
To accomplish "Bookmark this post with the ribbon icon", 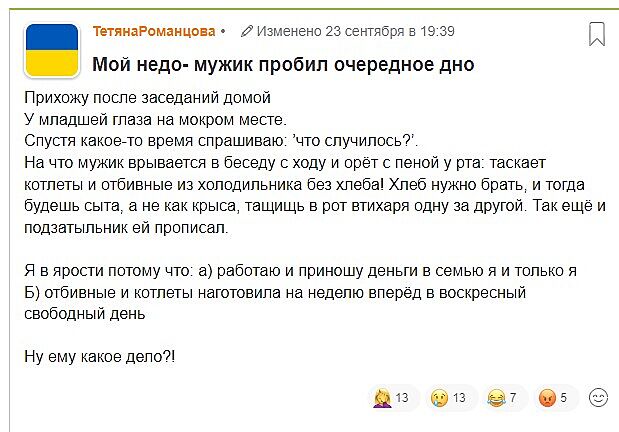I will pos(597,34).
